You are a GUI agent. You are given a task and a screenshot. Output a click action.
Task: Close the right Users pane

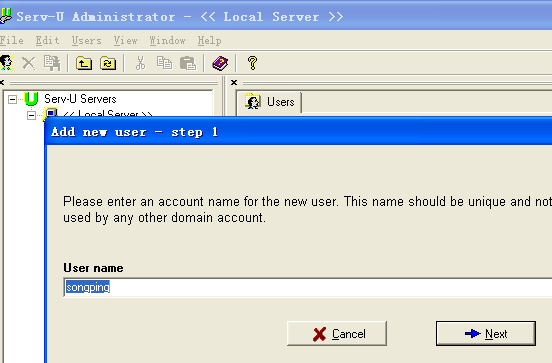point(234,82)
